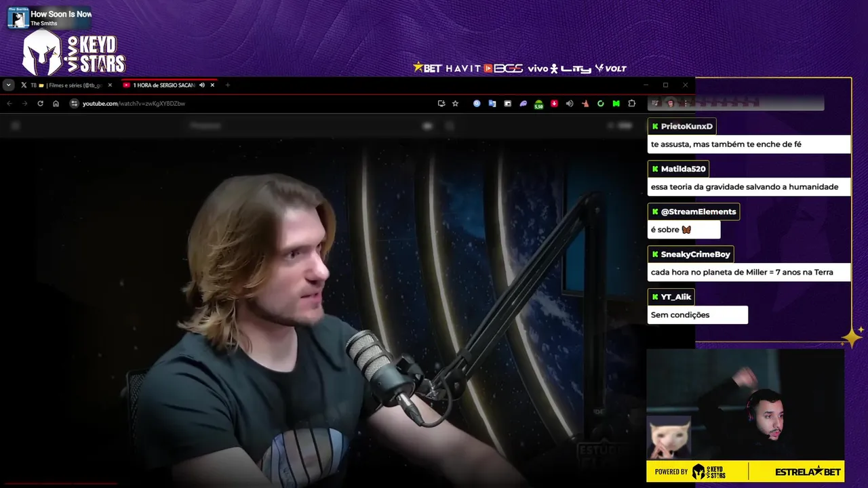Viewport: 868px width, 488px height.
Task: Click the 'How Soon Is Now' album art
Action: [x=18, y=18]
